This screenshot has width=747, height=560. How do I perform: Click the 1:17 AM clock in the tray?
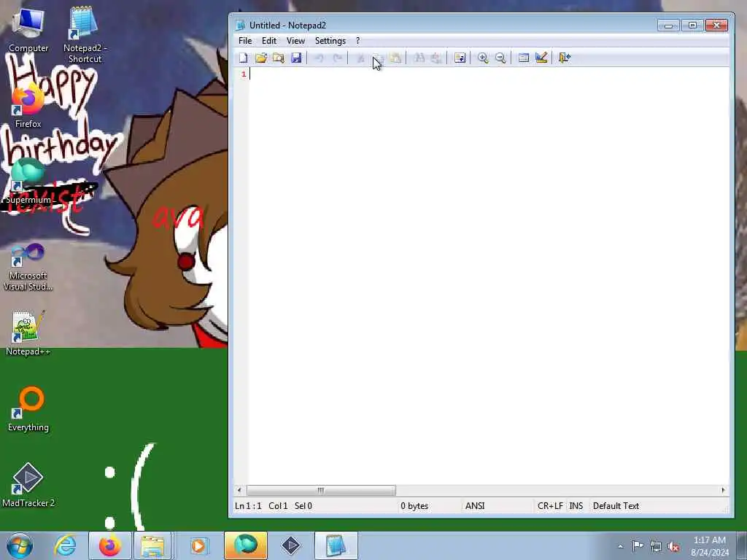709,540
